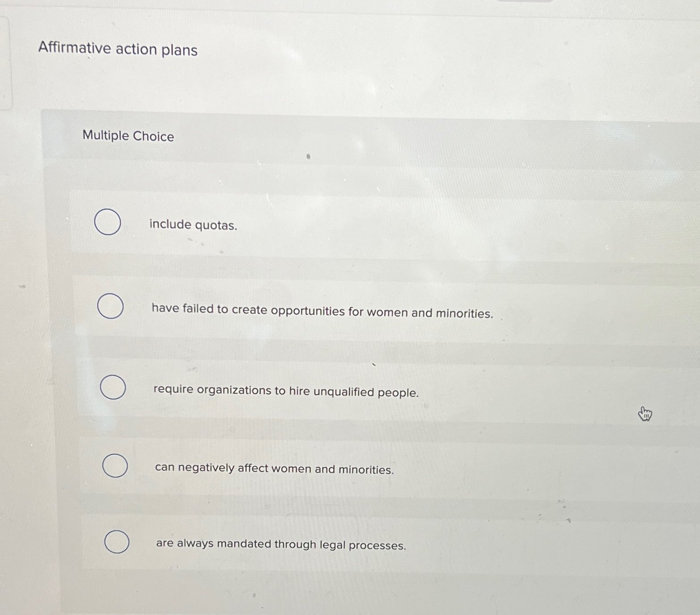Click the small dot above the answer list
The width and height of the screenshot is (700, 615).
tap(308, 157)
